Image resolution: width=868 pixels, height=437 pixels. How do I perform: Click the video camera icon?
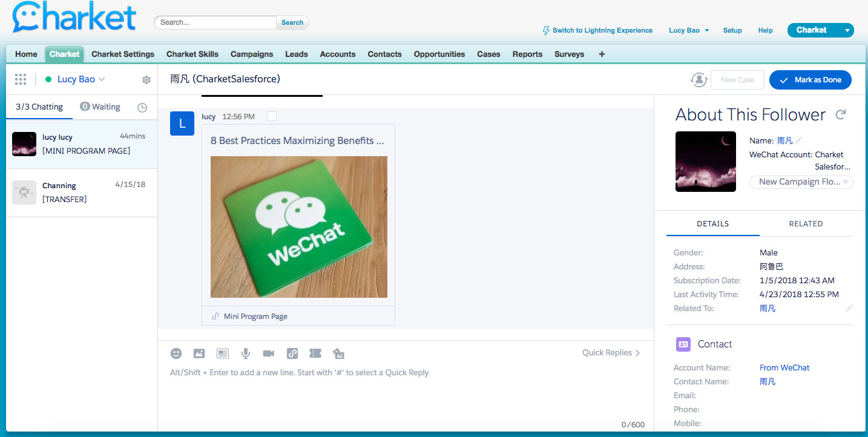[269, 353]
